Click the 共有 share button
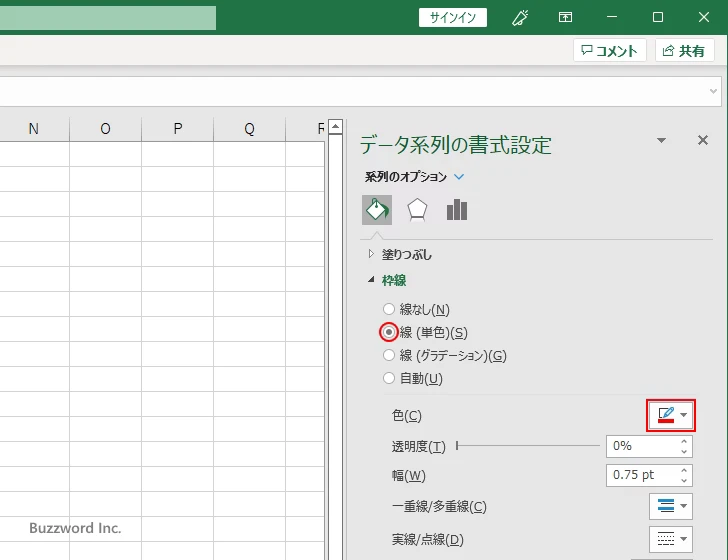Image resolution: width=728 pixels, height=560 pixels. pos(684,51)
